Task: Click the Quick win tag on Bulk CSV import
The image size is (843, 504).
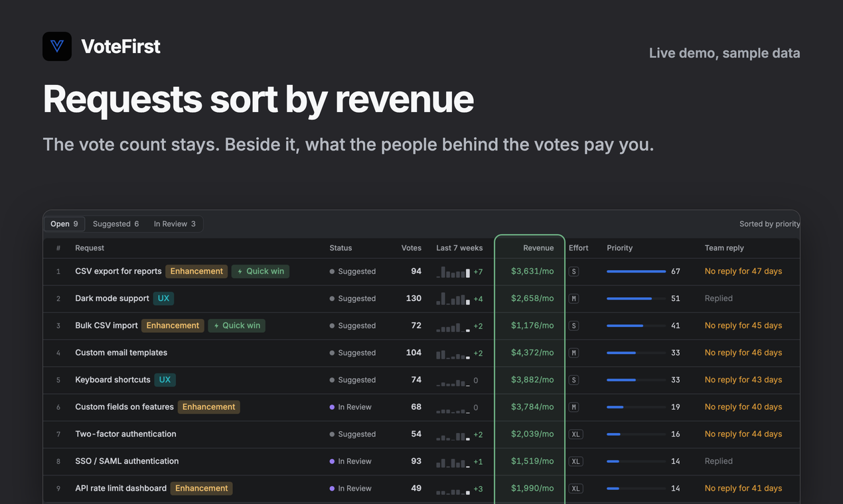Action: (236, 326)
